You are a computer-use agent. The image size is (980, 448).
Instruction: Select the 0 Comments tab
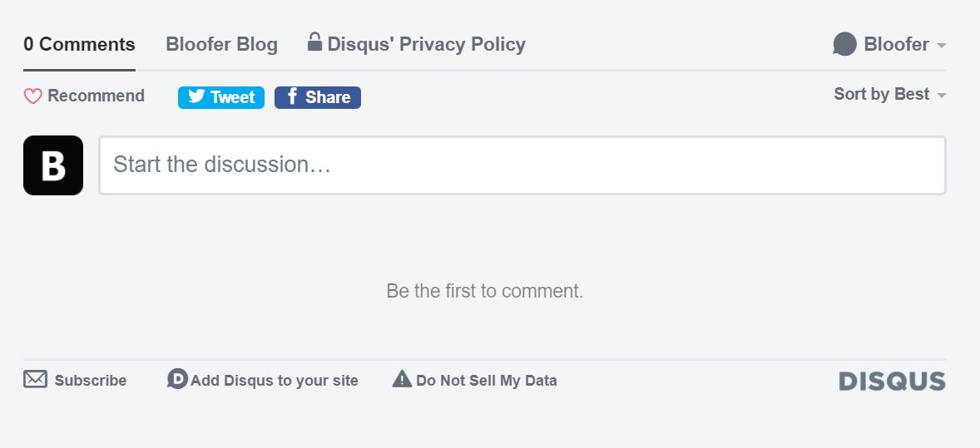79,44
